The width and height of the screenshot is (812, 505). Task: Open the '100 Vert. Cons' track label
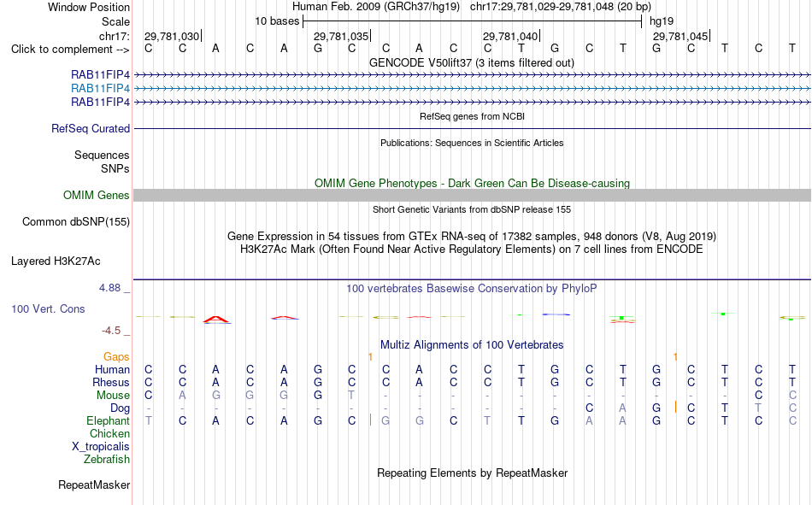coord(48,308)
